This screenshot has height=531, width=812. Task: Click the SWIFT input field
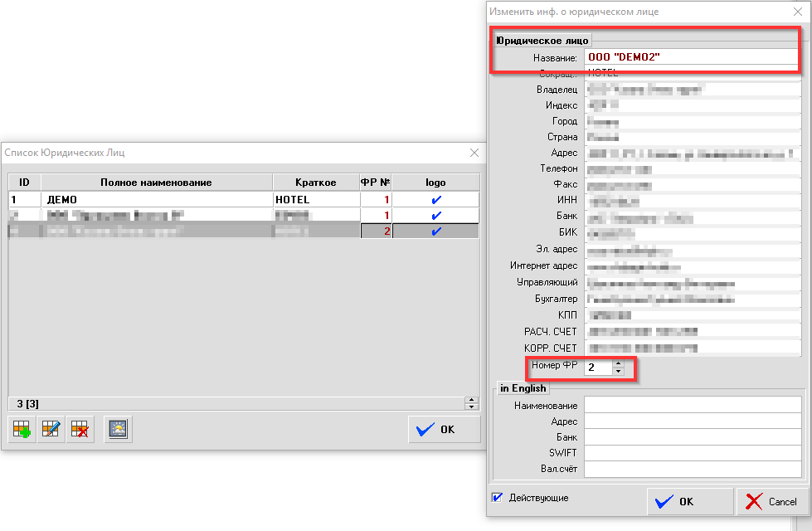pyautogui.click(x=692, y=453)
